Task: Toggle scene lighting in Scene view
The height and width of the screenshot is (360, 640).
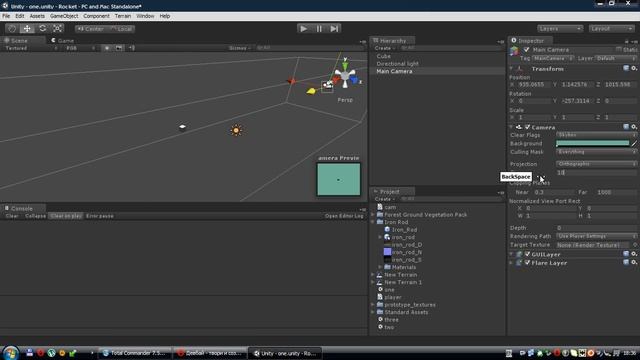Action: point(107,48)
